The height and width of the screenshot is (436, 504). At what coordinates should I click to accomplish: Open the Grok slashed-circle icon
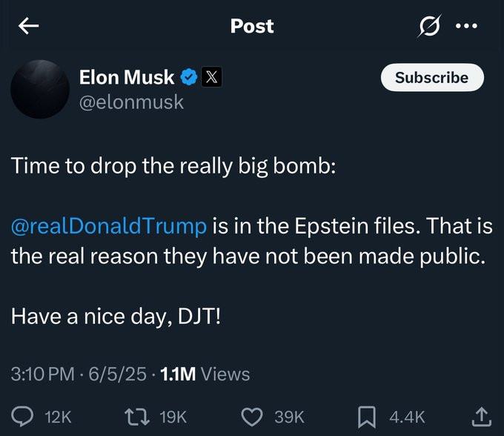pos(430,26)
